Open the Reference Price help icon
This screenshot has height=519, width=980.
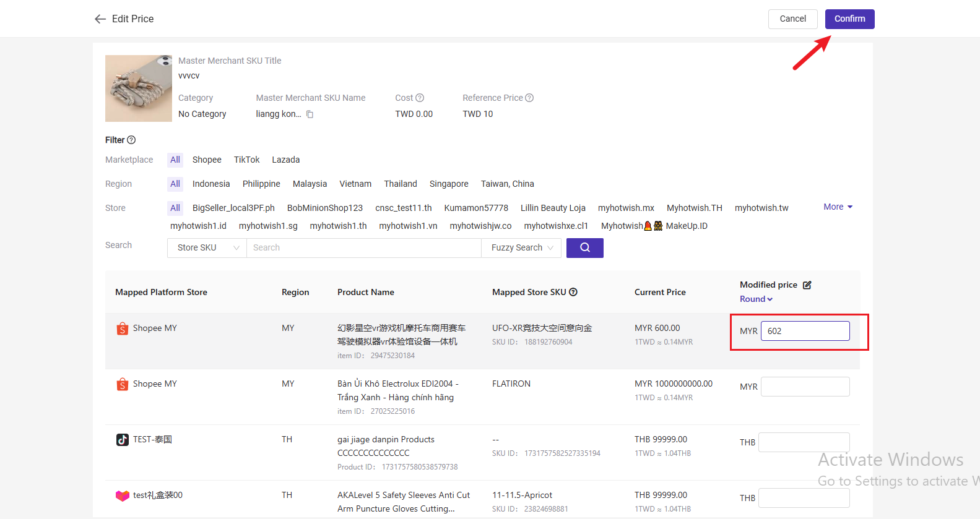[x=529, y=98]
